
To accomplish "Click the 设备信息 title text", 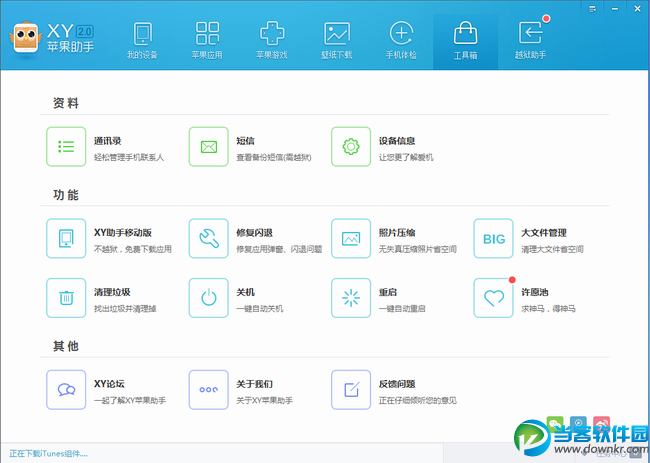I will pos(397,141).
